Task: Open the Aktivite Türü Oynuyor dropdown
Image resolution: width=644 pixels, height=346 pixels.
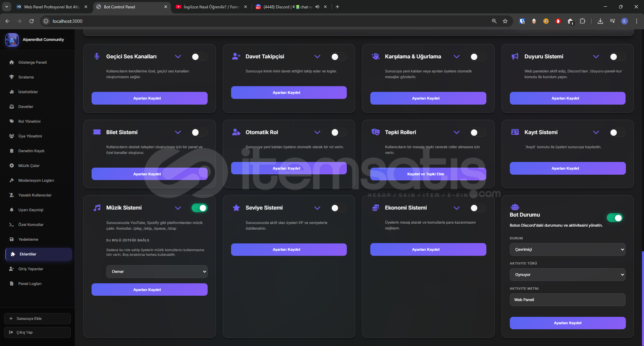Action: point(567,275)
